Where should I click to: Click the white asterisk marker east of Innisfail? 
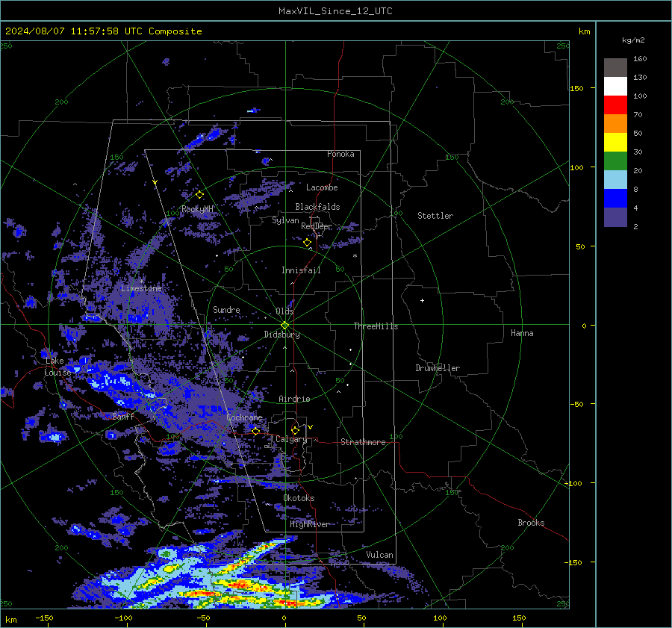355,256
